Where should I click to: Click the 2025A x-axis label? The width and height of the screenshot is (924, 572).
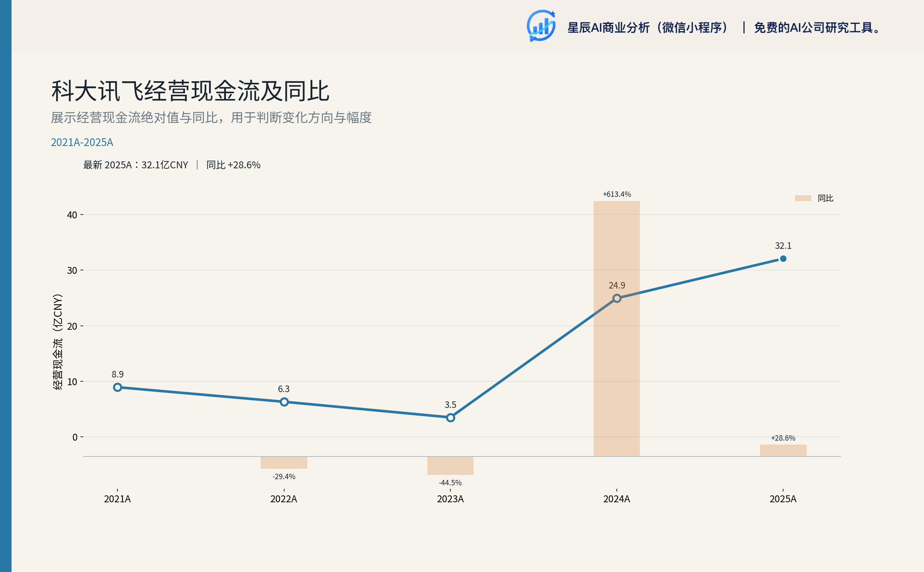coord(783,499)
